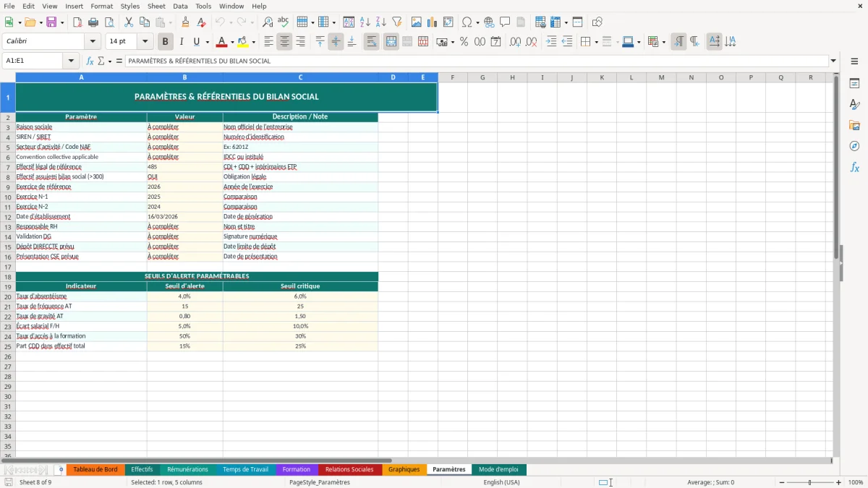Open the font size dropdown
This screenshot has width=868, height=488.
[145, 42]
